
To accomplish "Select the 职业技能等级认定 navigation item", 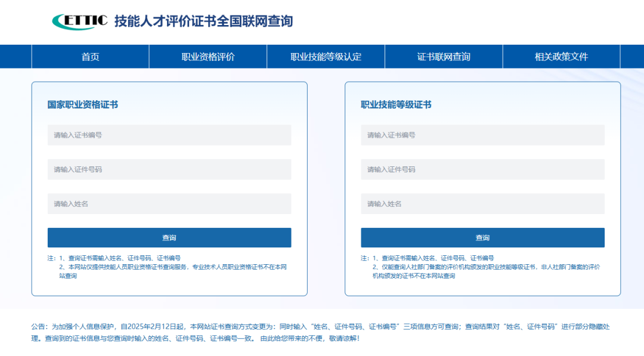I will pos(326,57).
